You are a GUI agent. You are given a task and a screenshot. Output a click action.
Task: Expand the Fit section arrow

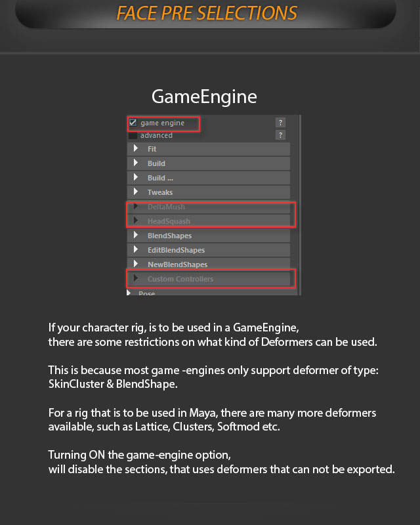136,148
